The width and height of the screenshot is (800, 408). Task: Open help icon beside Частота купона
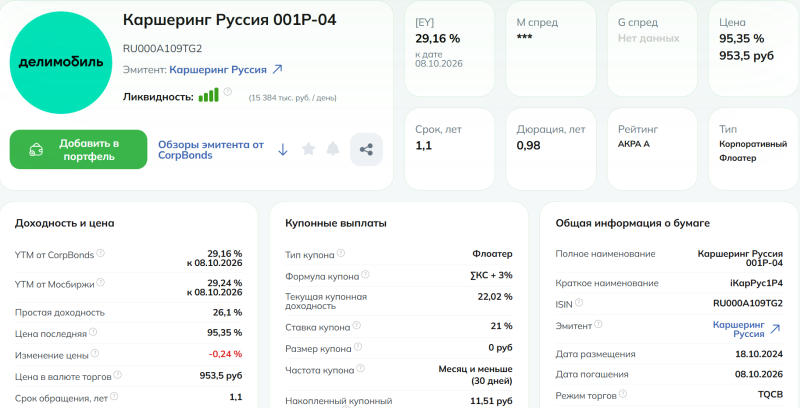[361, 368]
